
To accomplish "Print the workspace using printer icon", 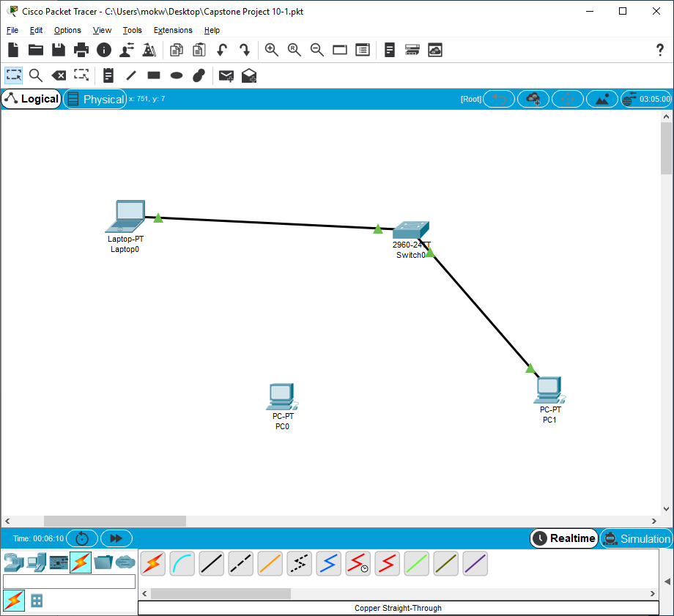I will click(81, 50).
